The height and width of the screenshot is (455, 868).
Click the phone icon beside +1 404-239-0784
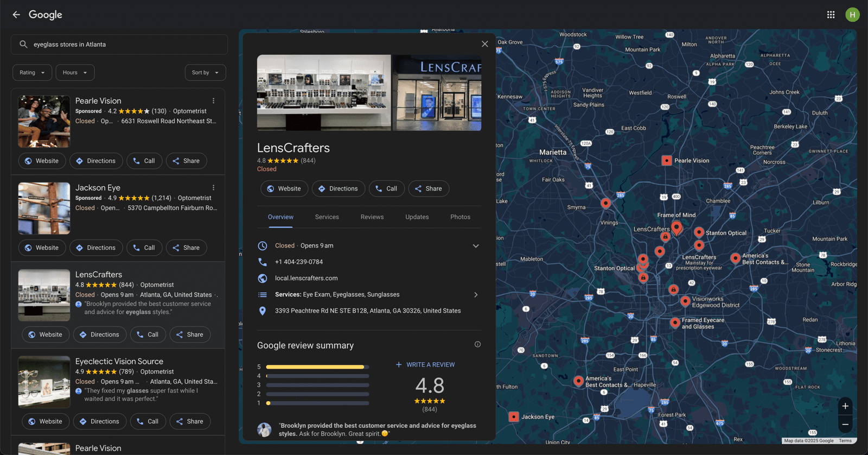point(263,262)
